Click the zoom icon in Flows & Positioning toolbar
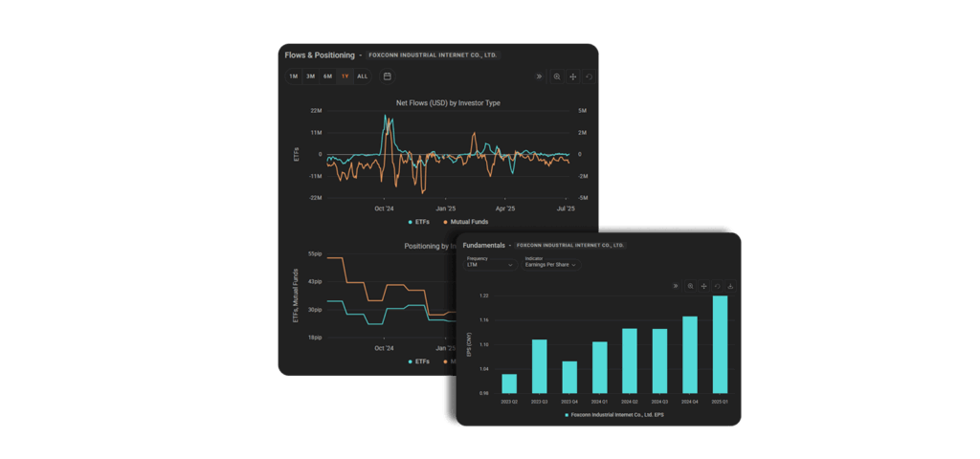The height and width of the screenshot is (459, 980). pyautogui.click(x=557, y=76)
